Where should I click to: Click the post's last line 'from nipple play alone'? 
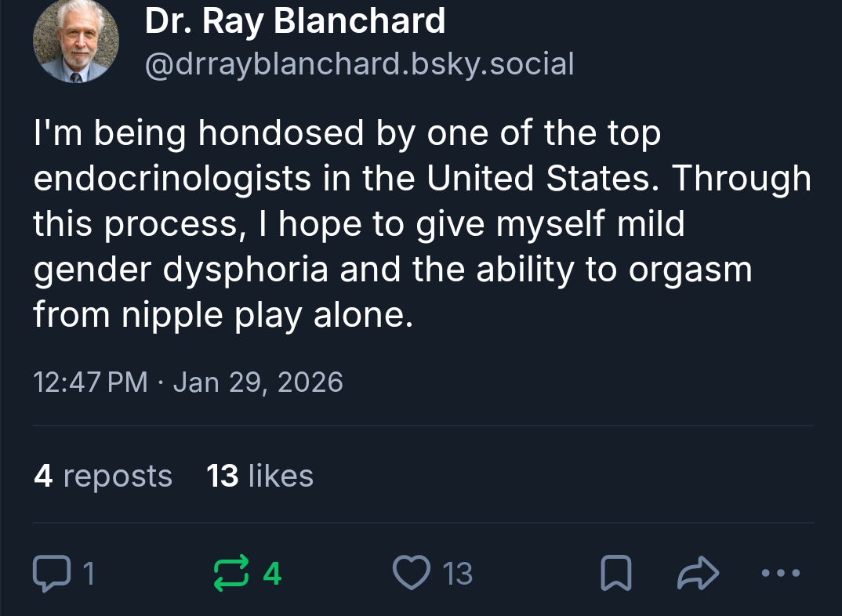[222, 314]
